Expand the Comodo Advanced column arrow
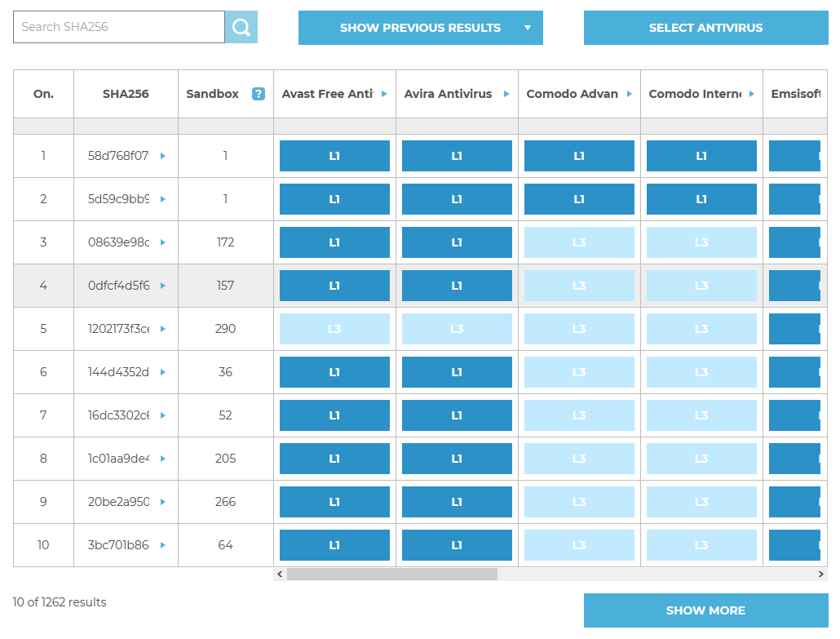The width and height of the screenshot is (840, 639). point(629,94)
